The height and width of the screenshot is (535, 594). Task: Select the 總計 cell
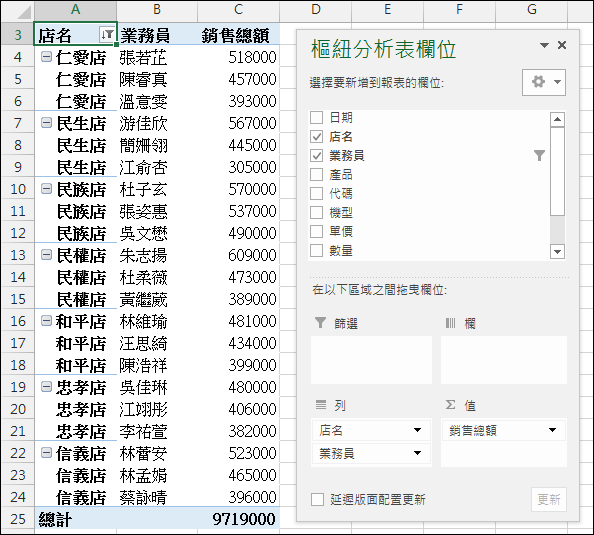[x=75, y=519]
